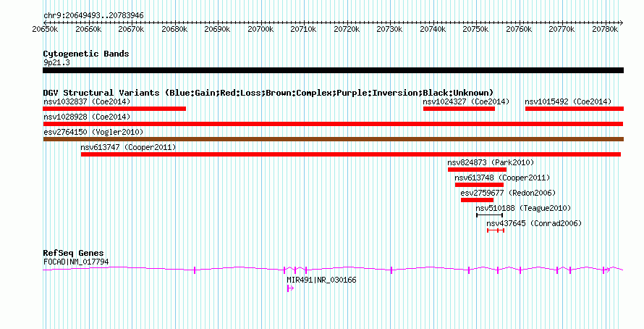Click the 9p21.3 band label

tap(56, 62)
